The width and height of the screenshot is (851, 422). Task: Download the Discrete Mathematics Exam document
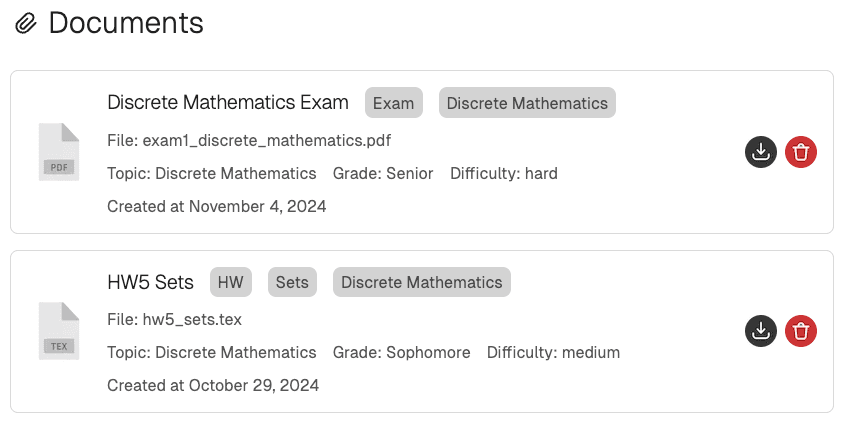pyautogui.click(x=761, y=152)
